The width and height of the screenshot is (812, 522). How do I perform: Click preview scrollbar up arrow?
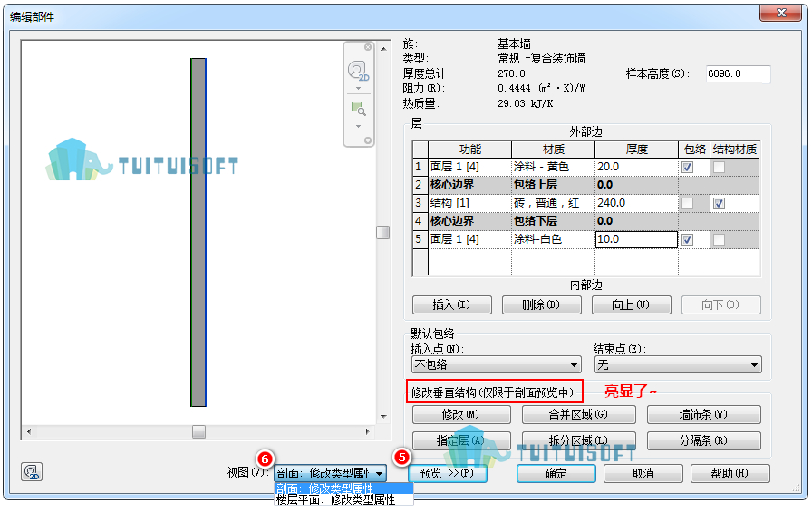(383, 49)
